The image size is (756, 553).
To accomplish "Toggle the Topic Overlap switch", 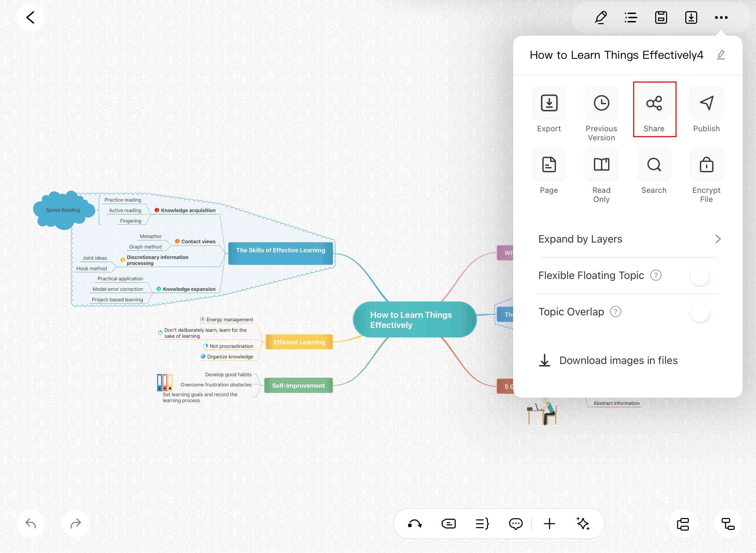I will pyautogui.click(x=699, y=312).
